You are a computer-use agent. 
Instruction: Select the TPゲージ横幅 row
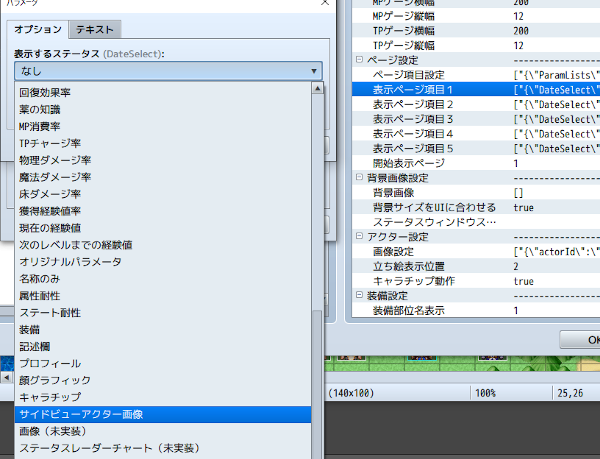[476, 31]
